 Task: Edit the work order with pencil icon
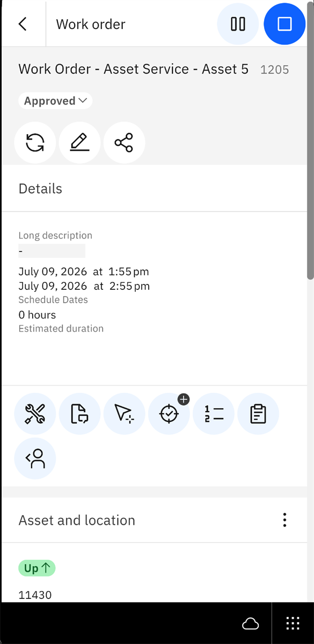pos(79,143)
